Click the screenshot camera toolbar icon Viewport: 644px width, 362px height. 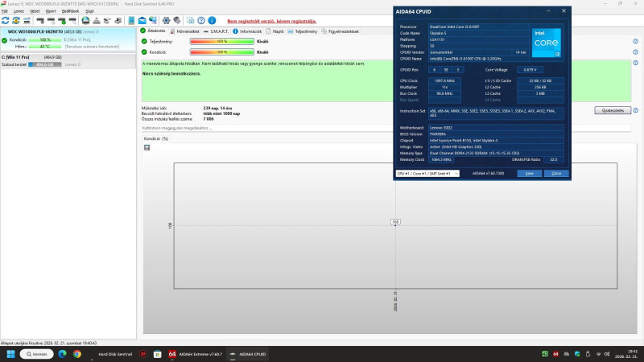[191, 21]
